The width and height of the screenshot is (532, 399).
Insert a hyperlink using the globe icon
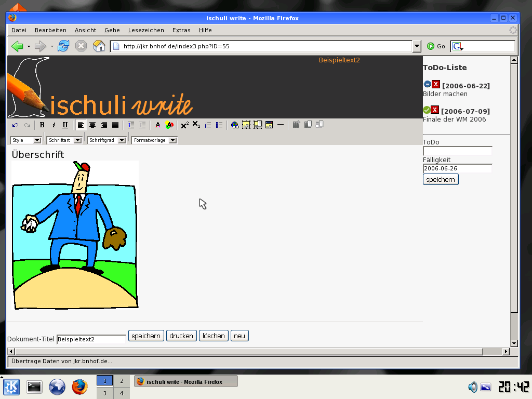click(x=235, y=125)
